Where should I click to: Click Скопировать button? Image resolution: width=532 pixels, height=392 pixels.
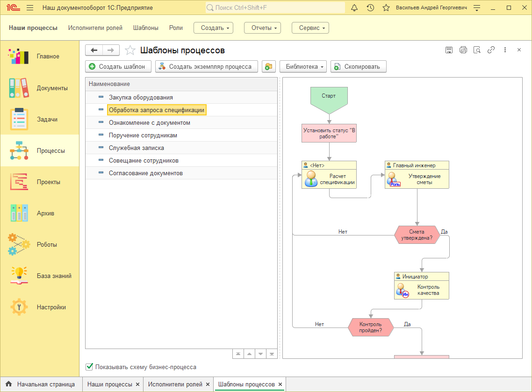pos(359,66)
